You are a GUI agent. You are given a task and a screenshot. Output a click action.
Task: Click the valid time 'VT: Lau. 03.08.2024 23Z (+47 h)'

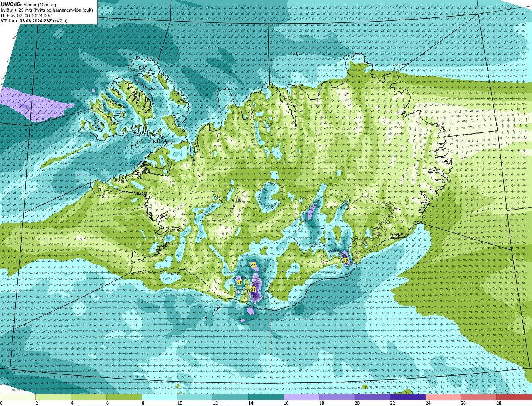click(34, 20)
